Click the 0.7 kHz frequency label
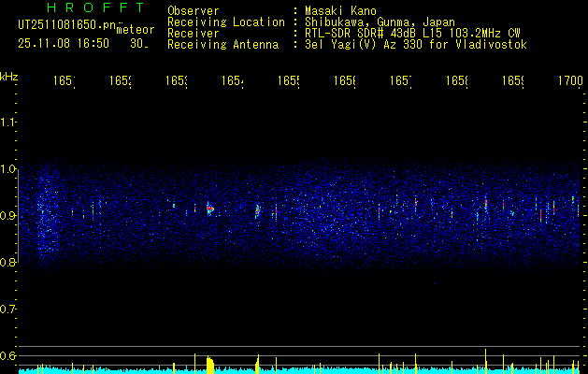Image resolution: width=588 pixels, height=374 pixels. [x=7, y=309]
